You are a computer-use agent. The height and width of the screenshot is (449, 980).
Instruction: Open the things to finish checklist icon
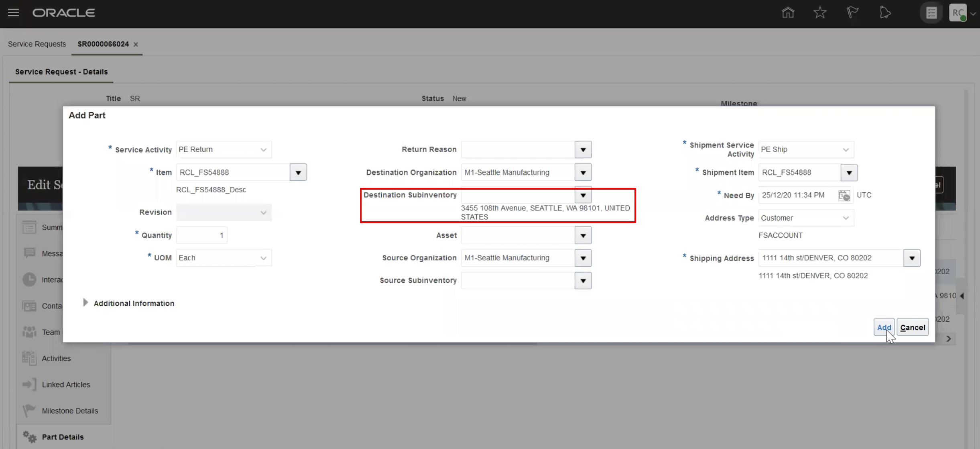(x=931, y=12)
